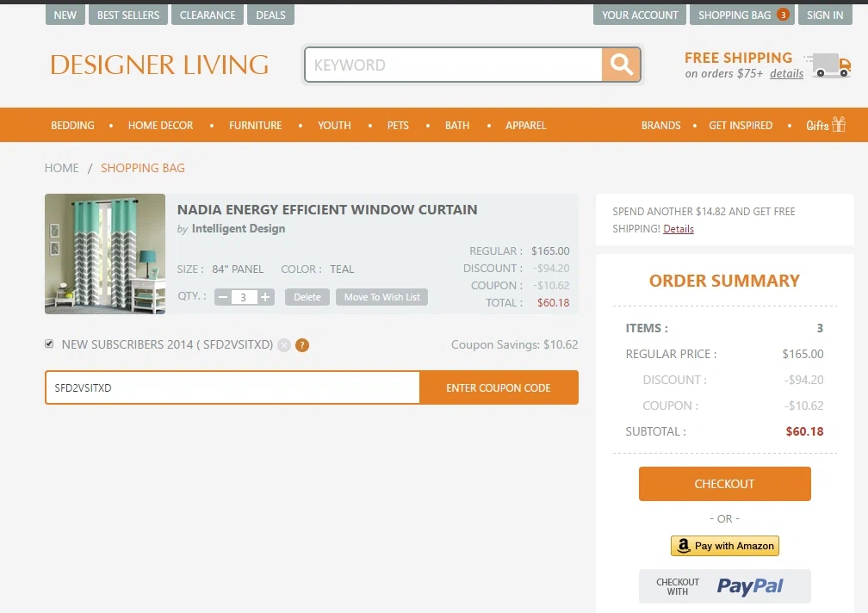Viewport: 868px width, 613px height.
Task: Click the subtotal amount $60.18
Action: pos(805,431)
